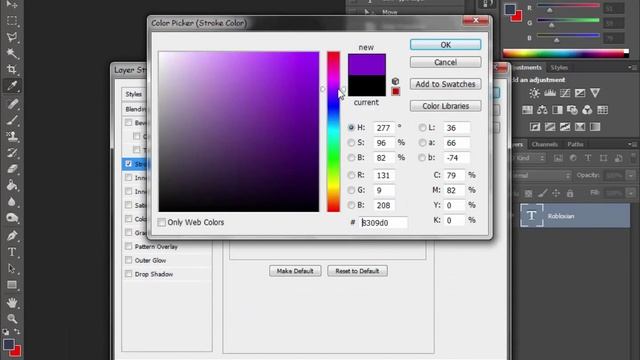Select the Paint Bucket tool

(x=12, y=185)
